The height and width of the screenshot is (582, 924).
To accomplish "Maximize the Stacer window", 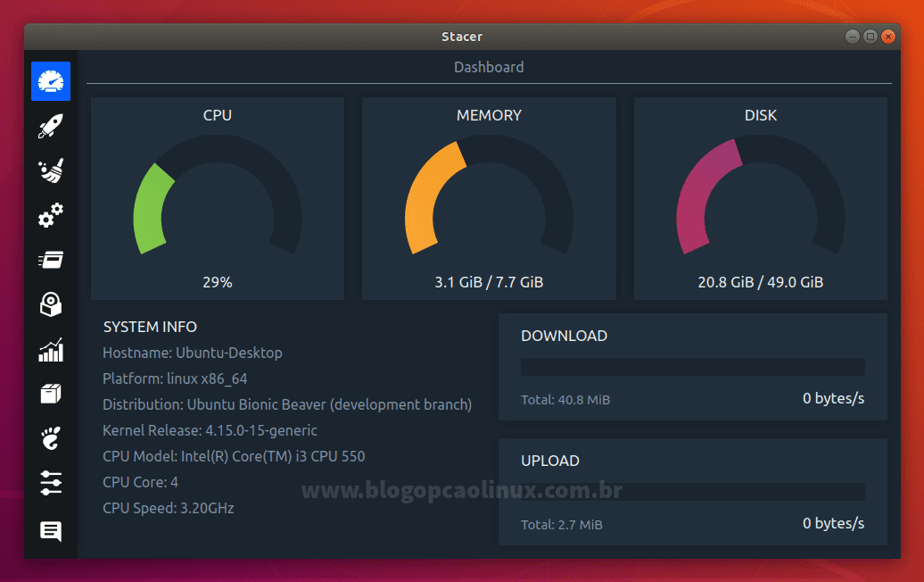I will pyautogui.click(x=870, y=37).
